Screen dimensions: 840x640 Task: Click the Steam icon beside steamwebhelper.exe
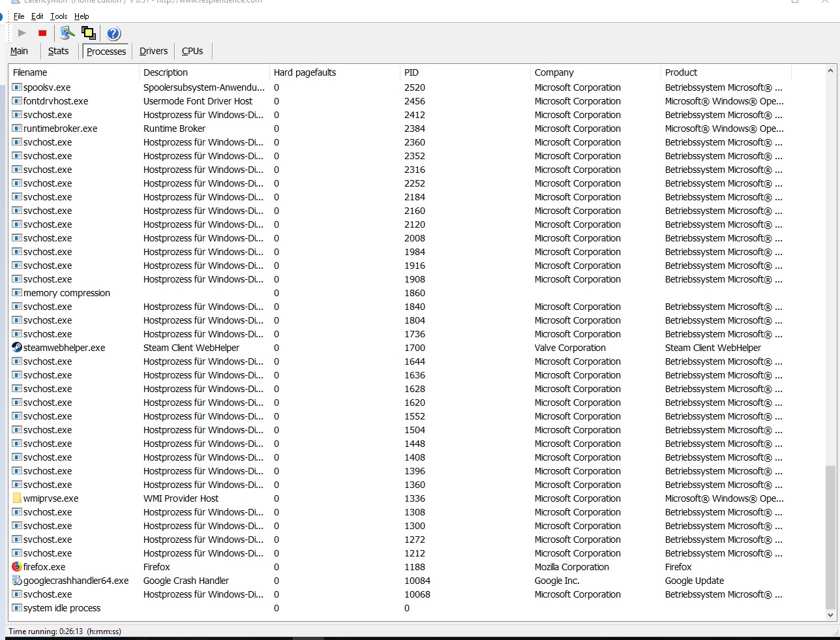point(17,348)
